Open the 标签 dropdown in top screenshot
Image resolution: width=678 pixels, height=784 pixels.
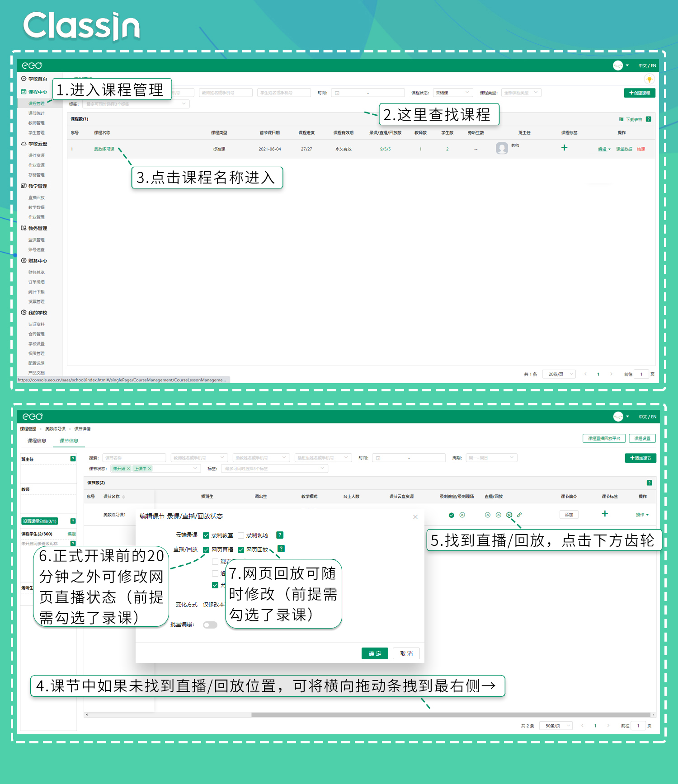136,104
